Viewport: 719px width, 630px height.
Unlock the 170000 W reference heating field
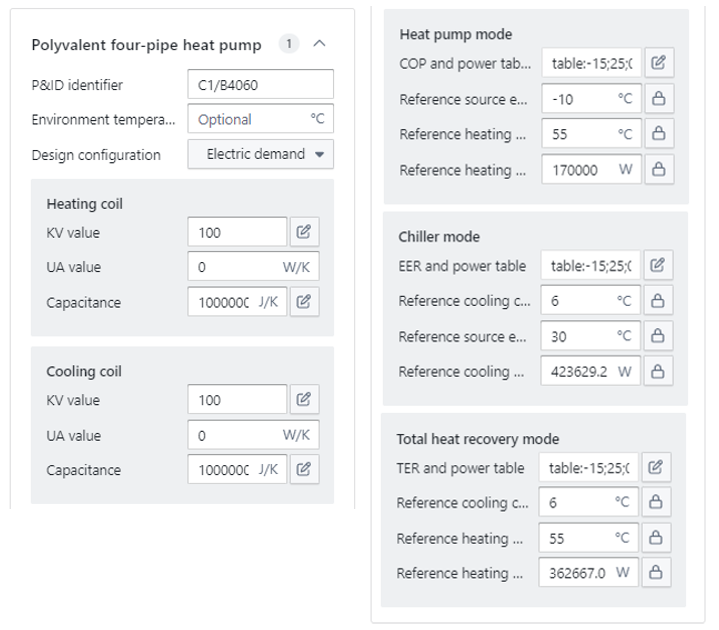[658, 170]
